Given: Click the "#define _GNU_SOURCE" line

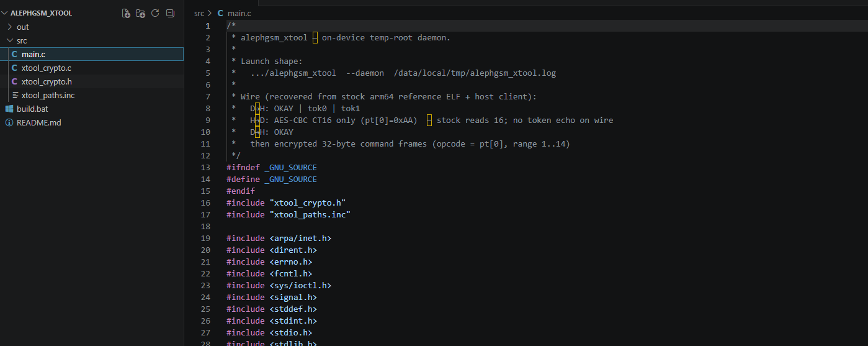Looking at the screenshot, I should click(x=272, y=179).
